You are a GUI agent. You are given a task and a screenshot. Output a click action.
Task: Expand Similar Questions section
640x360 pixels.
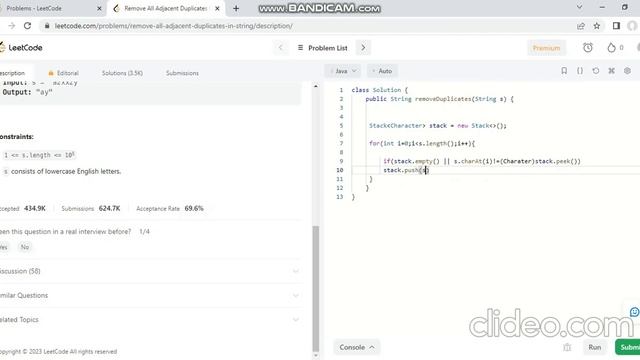tap(149, 295)
